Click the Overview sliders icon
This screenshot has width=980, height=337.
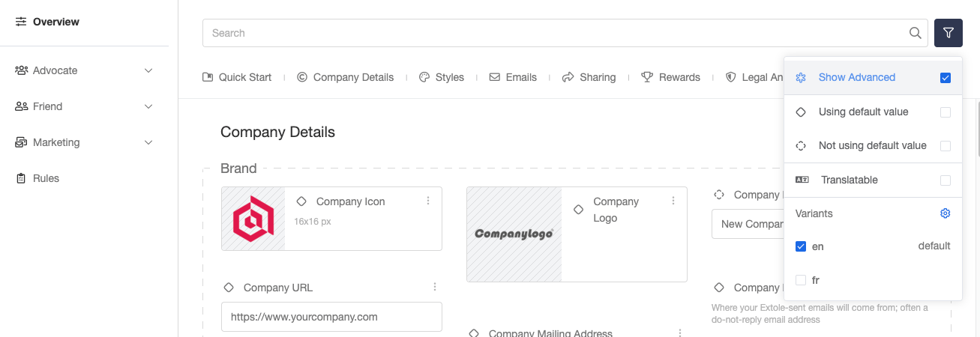point(21,22)
